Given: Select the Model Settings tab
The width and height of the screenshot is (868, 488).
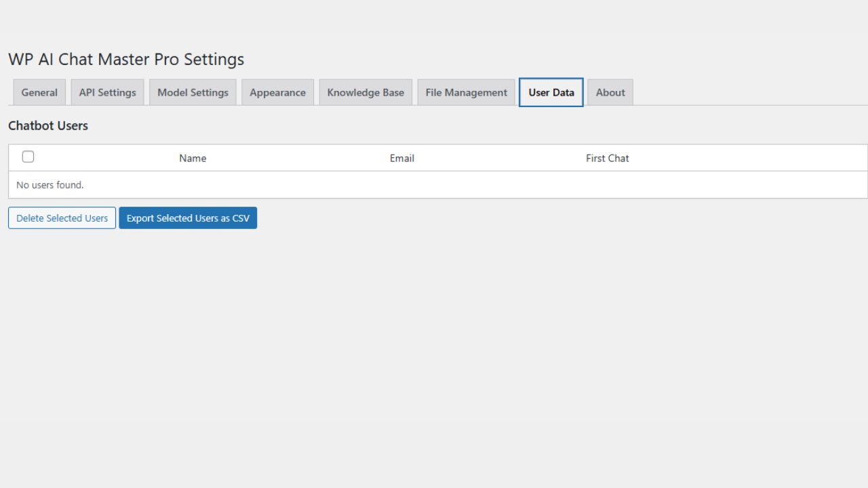Looking at the screenshot, I should pyautogui.click(x=193, y=92).
